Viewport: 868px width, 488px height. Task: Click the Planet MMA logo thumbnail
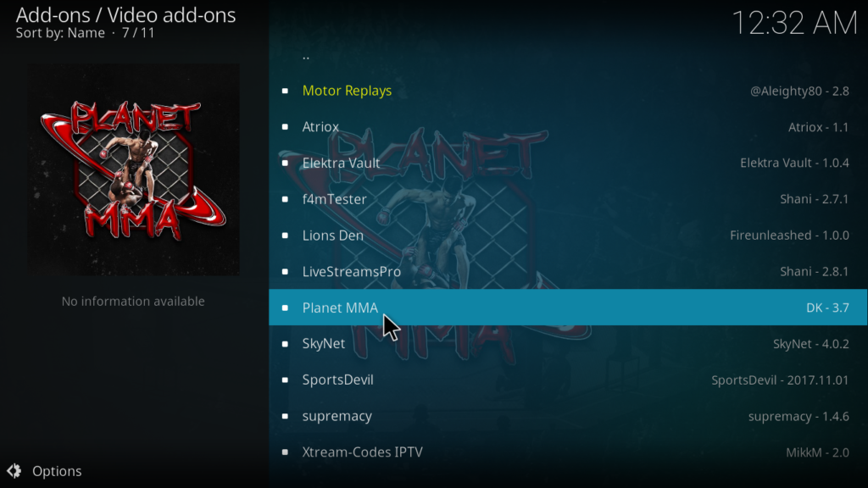pyautogui.click(x=133, y=169)
